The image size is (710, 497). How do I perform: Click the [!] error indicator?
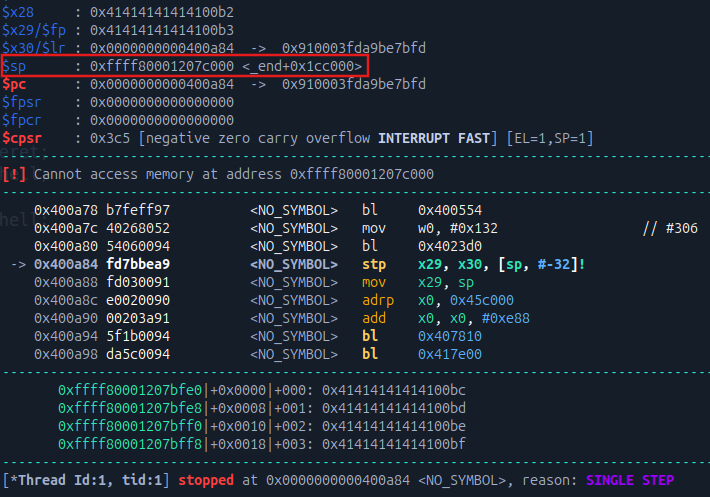click(x=15, y=173)
